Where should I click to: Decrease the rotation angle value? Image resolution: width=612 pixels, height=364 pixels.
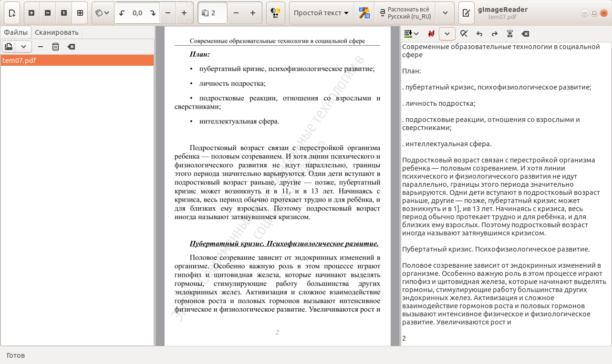[168, 13]
